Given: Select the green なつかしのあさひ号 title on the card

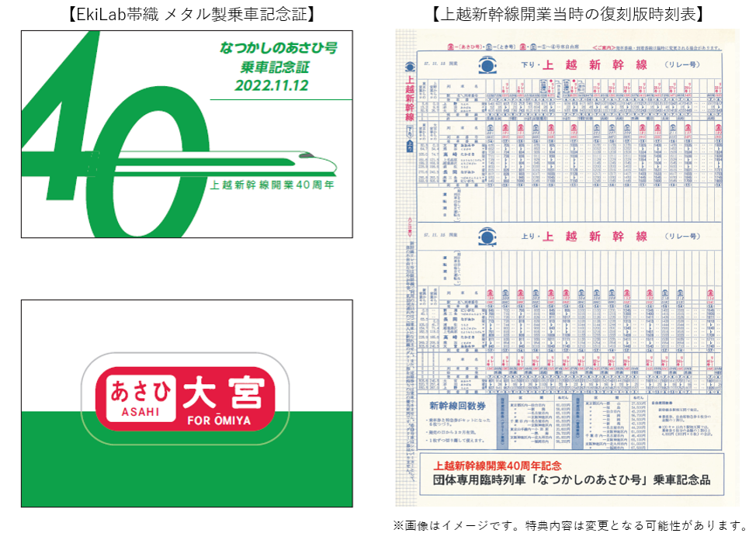Looking at the screenshot, I should point(278,48).
